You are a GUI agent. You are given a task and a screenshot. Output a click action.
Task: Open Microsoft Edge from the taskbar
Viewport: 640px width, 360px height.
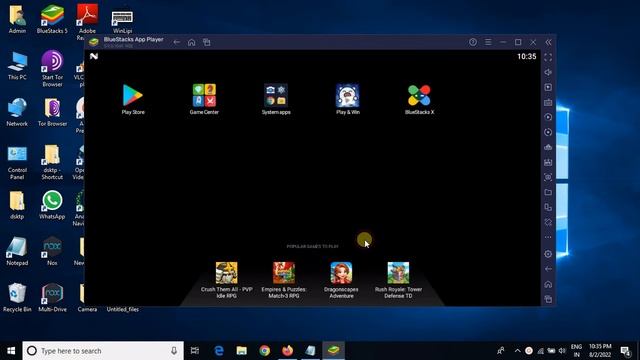tap(219, 351)
